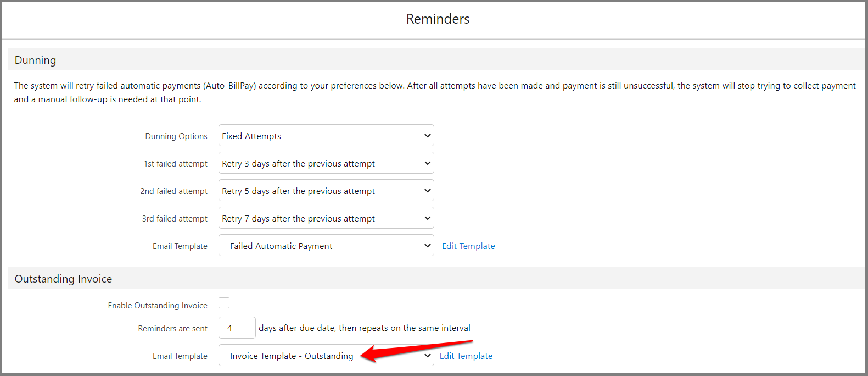Open the 2nd failed attempt retry dropdown
This screenshot has width=868, height=376.
[326, 191]
